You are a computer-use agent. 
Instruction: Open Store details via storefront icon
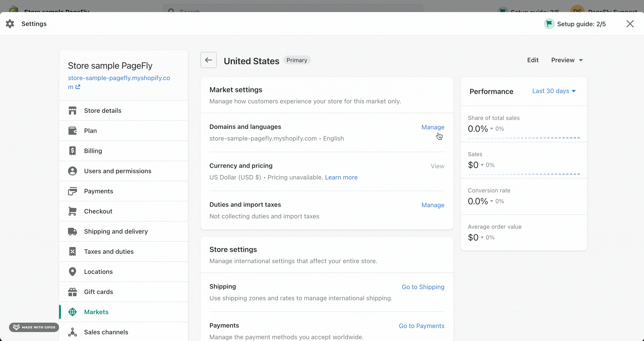coord(73,111)
